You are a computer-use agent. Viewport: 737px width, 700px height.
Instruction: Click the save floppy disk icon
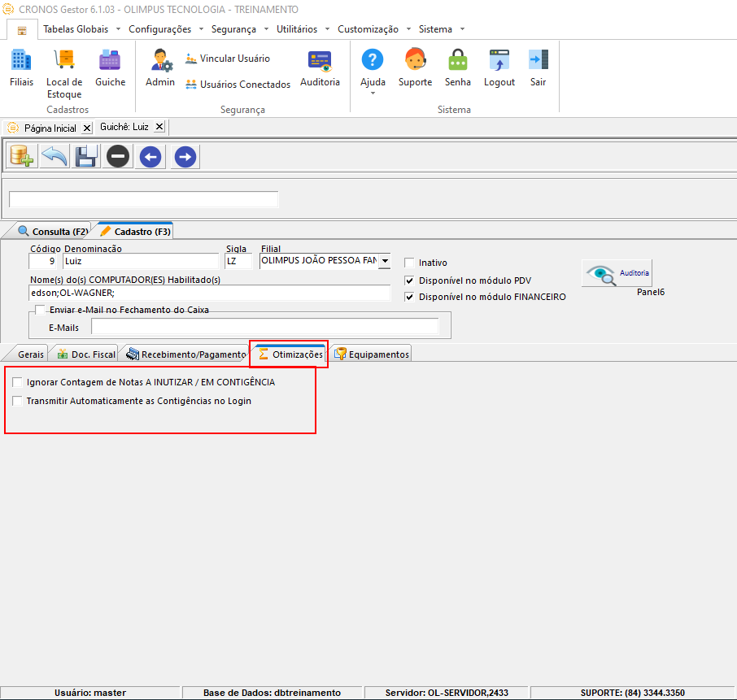86,156
